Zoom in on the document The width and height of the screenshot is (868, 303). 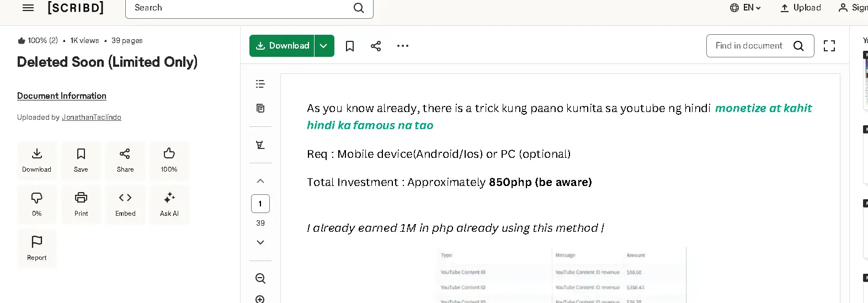[x=260, y=299]
